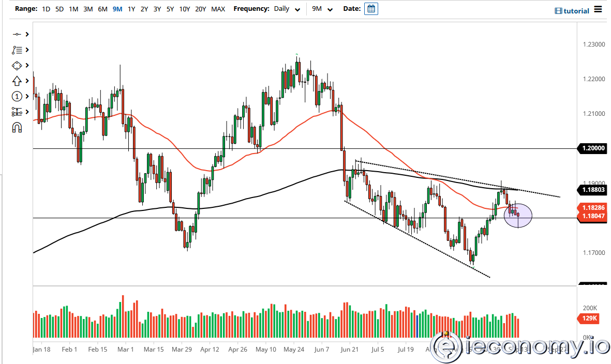This screenshot has height=364, width=611.
Task: Enable the magnet snapping tool
Action: [x=17, y=127]
